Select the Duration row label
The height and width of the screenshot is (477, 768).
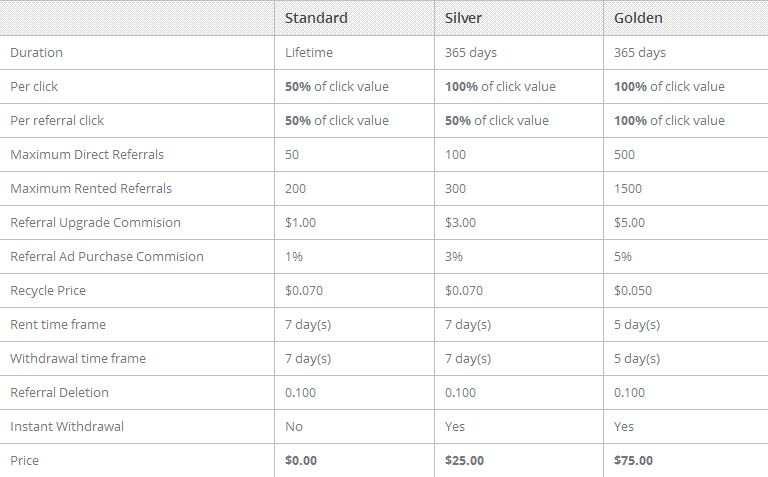[36, 52]
